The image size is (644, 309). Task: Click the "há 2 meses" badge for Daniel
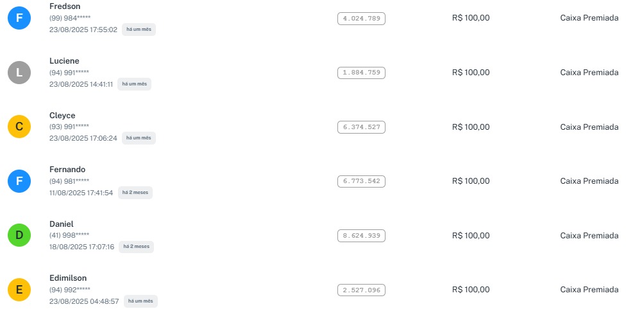(x=136, y=247)
